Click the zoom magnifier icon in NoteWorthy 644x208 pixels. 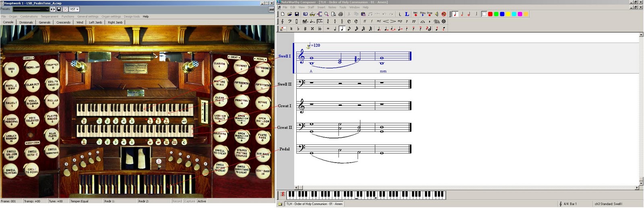pyautogui.click(x=326, y=14)
